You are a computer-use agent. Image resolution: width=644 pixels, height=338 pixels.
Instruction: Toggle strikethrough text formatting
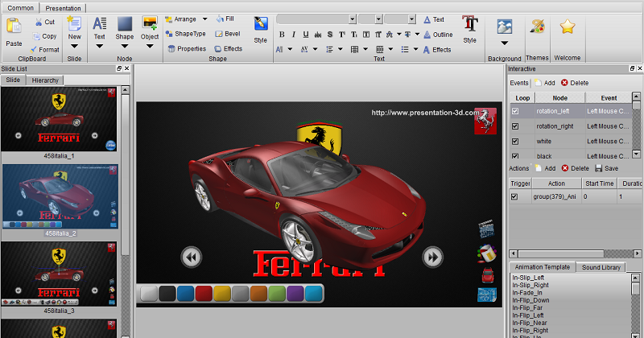click(x=317, y=35)
